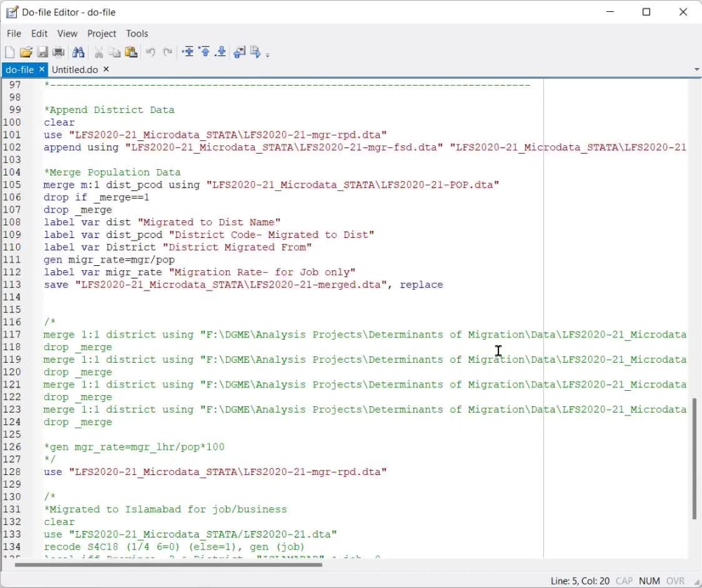Click the NUM indicator in status bar
This screenshot has width=702, height=588.
[649, 581]
